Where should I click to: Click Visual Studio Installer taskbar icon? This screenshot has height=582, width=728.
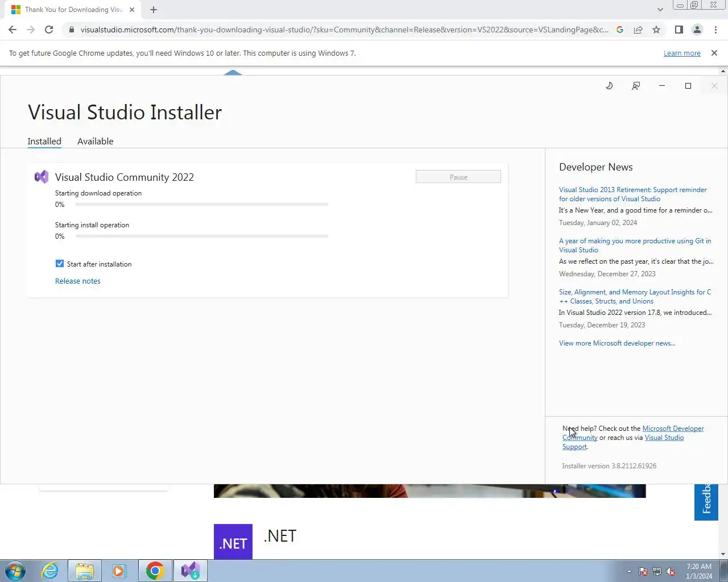tap(191, 571)
